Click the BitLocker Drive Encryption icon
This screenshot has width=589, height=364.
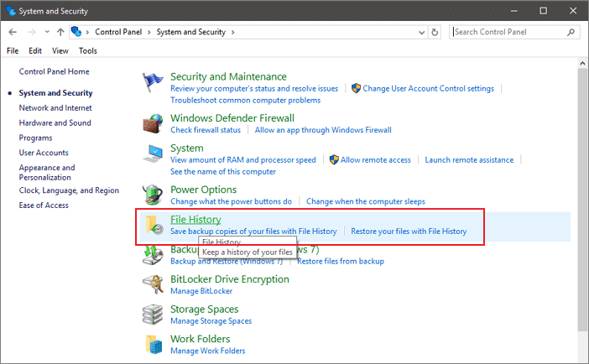click(152, 284)
